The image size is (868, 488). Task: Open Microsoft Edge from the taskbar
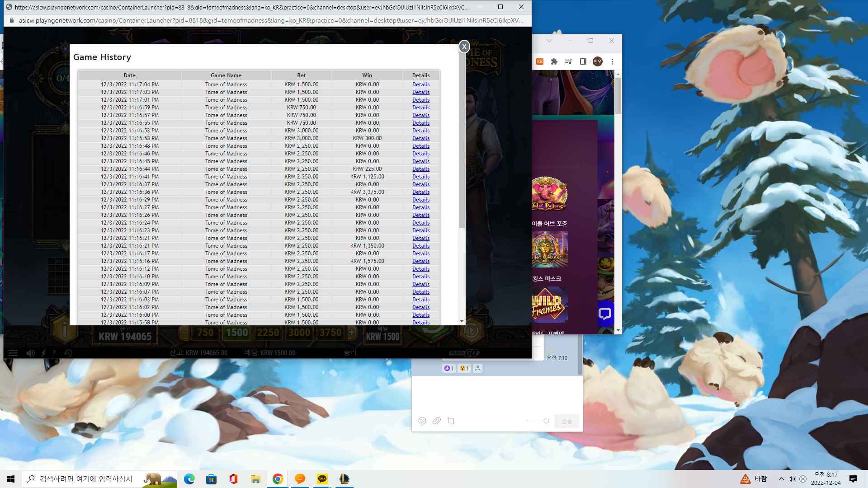click(189, 479)
